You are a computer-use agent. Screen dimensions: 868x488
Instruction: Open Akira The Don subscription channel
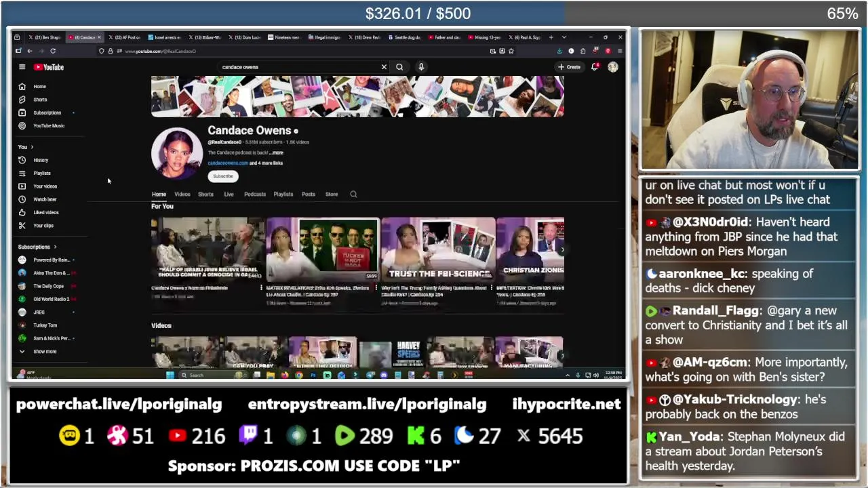[52, 273]
